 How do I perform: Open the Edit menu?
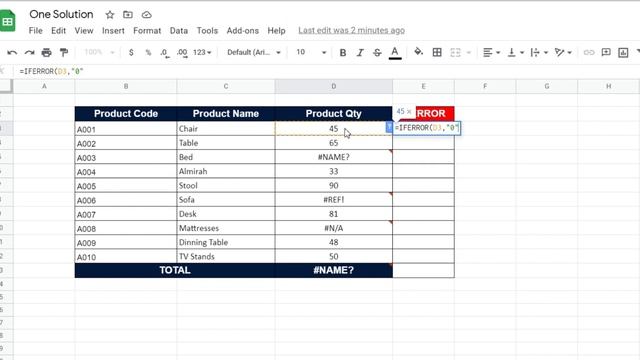[x=58, y=31]
